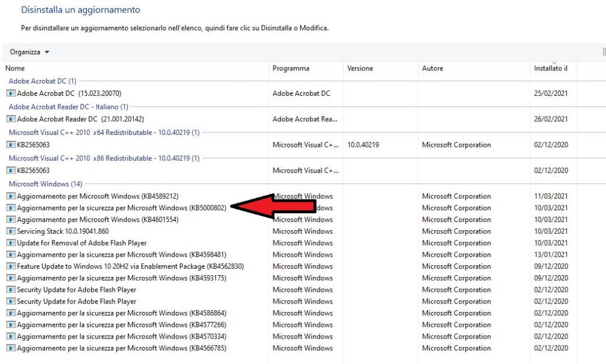Screen dimensions: 606x364
Task: Click install date 13/01/2021
Action: (x=551, y=255)
